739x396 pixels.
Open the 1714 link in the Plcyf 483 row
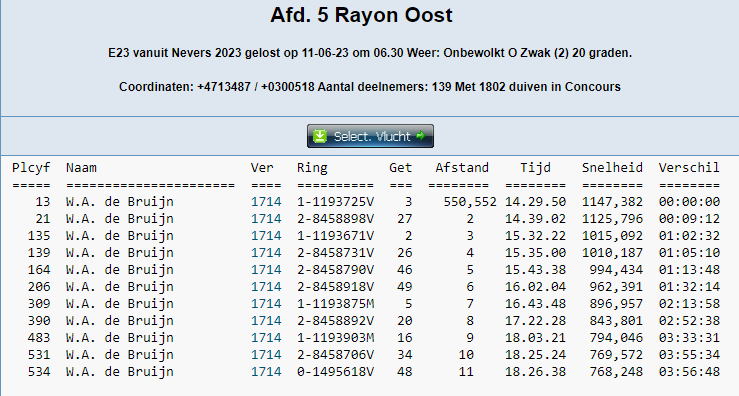266,338
